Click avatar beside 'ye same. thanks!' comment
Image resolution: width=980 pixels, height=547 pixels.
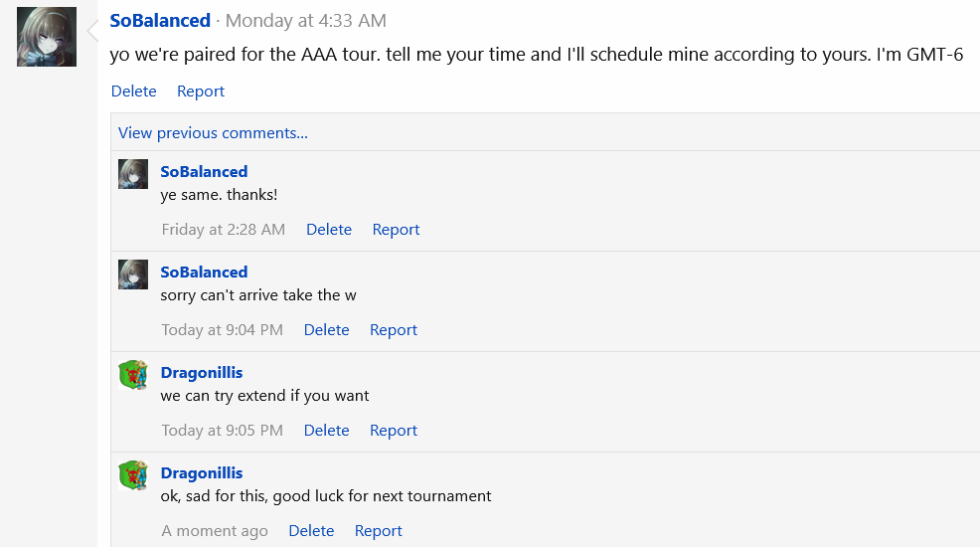coord(133,174)
